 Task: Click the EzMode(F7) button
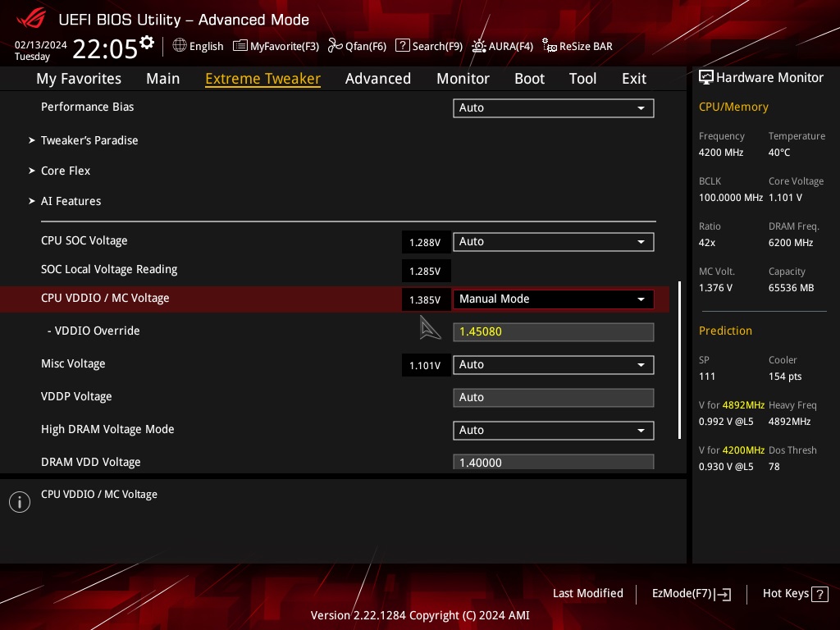pyautogui.click(x=691, y=593)
